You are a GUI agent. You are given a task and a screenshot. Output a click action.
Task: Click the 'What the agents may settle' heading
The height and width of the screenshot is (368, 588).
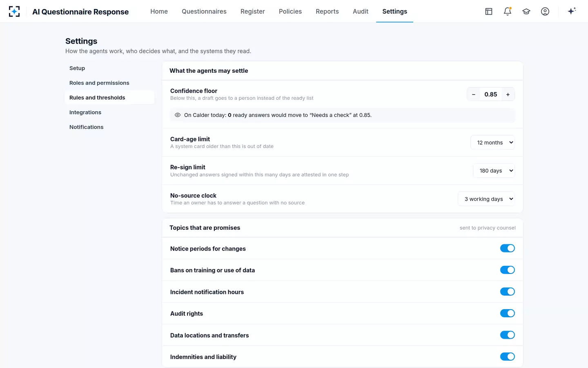(x=209, y=71)
